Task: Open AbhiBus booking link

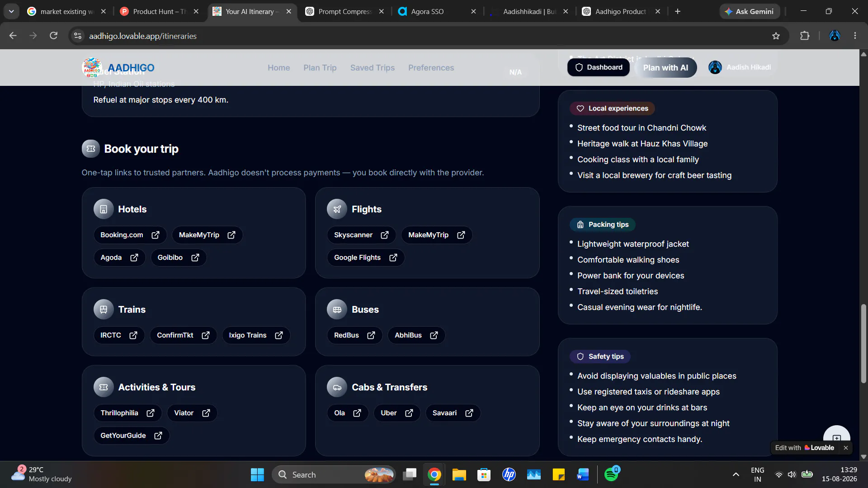Action: click(416, 335)
